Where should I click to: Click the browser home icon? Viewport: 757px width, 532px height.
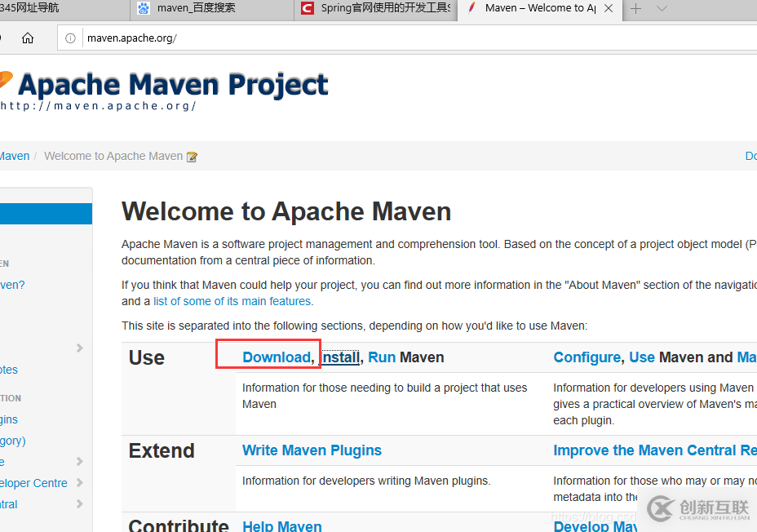[28, 38]
